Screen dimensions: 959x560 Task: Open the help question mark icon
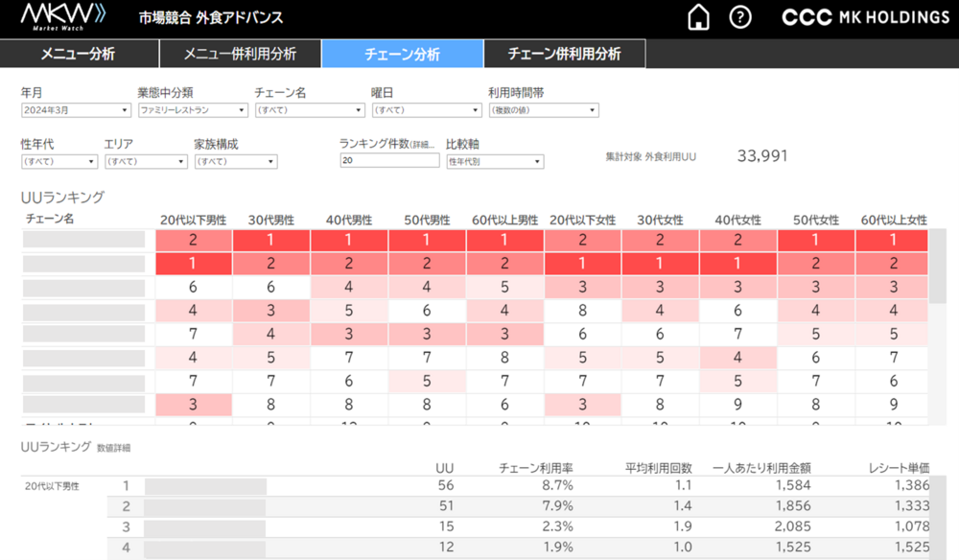pos(739,16)
